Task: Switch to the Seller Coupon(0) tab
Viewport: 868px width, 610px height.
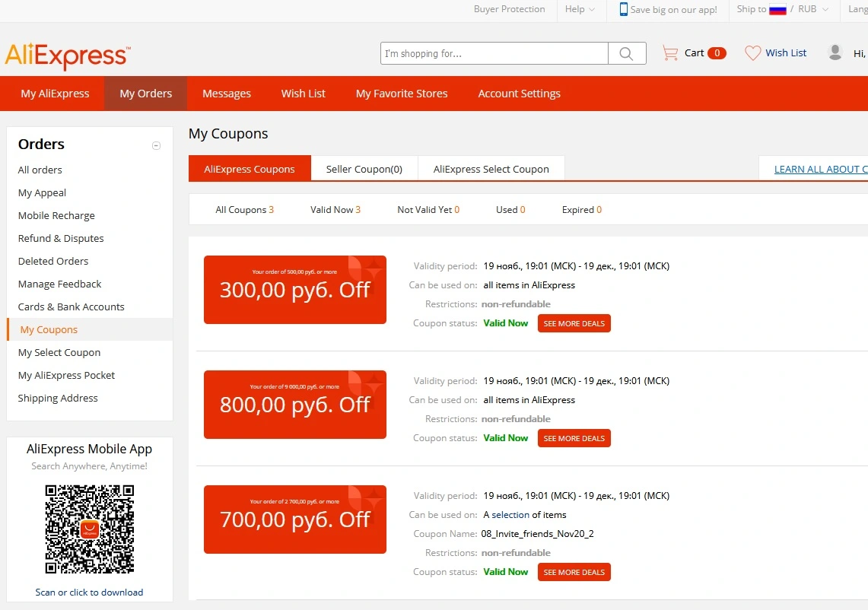Action: 364,169
